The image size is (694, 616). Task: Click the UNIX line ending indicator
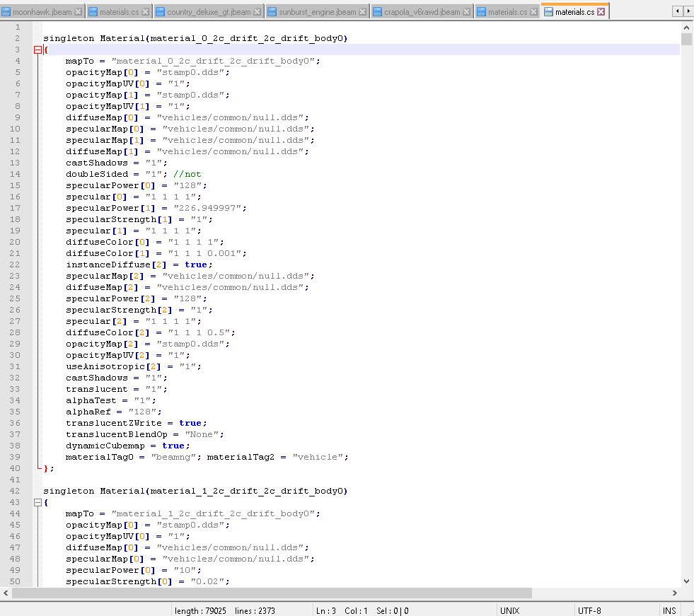(509, 610)
